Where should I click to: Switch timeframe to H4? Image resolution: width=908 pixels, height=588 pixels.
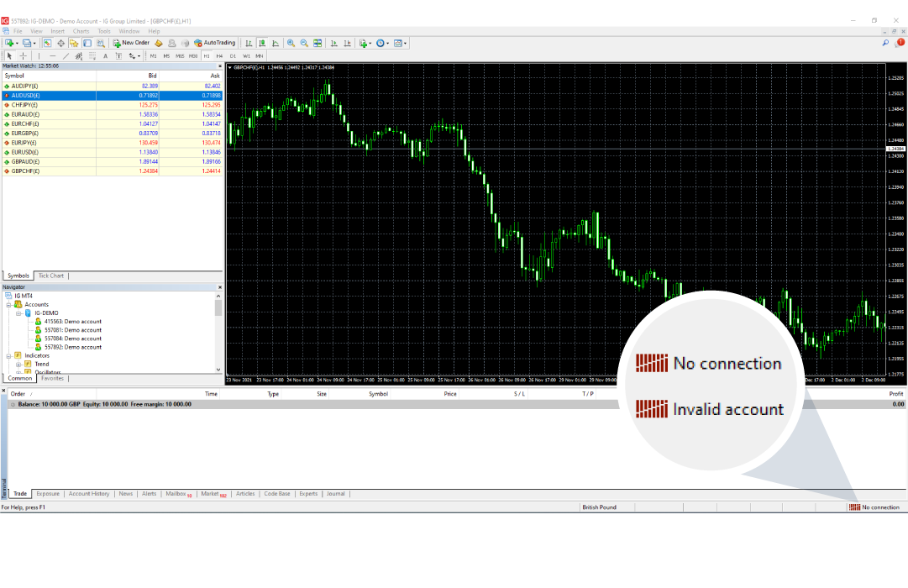coord(219,56)
